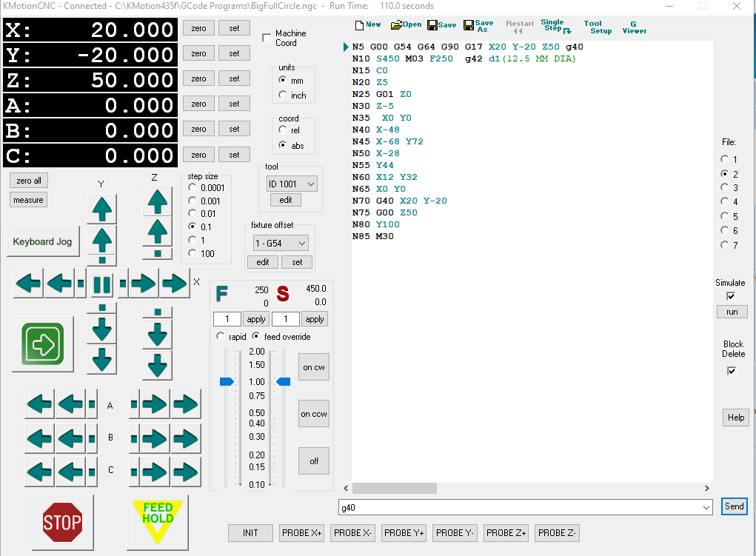
Task: Click the Open file toolbar icon
Action: coord(406,24)
